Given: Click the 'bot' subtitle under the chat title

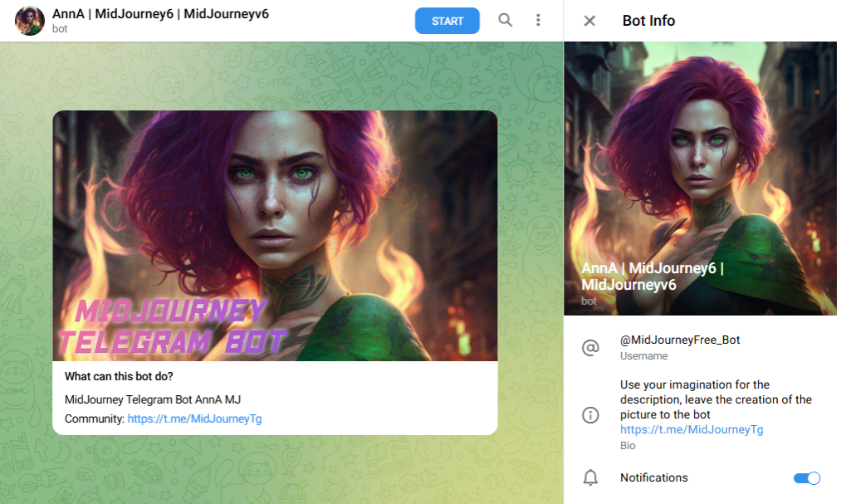Looking at the screenshot, I should pyautogui.click(x=60, y=29).
